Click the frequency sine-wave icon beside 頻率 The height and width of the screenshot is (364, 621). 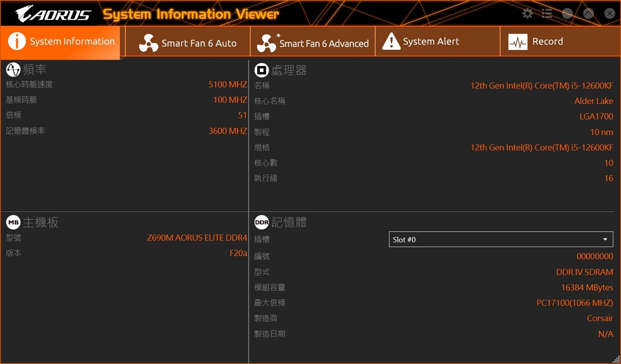(x=13, y=70)
